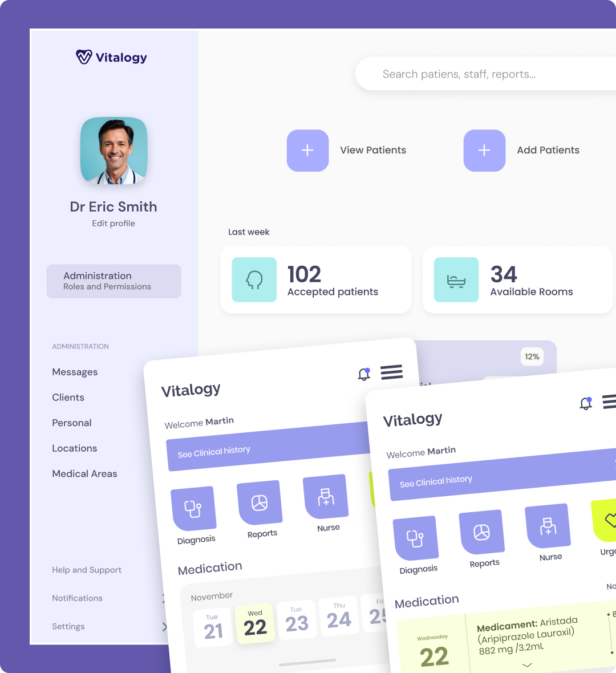Select Medical Areas in the sidebar
This screenshot has width=616, height=673.
(84, 473)
